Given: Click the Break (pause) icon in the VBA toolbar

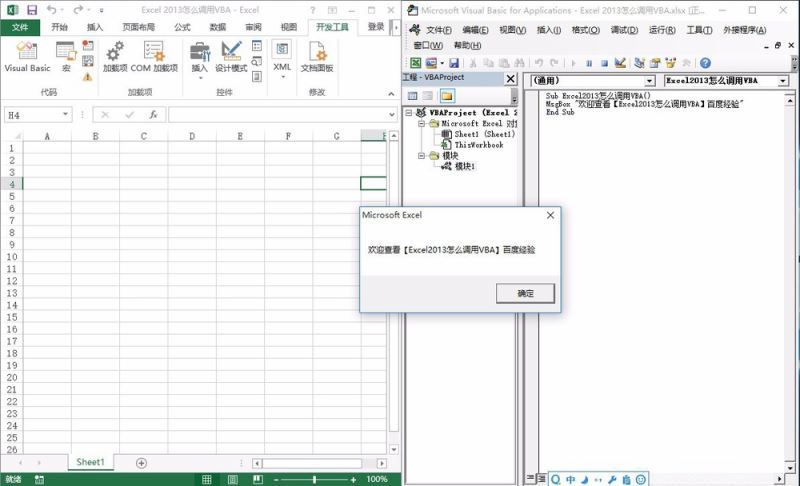Looking at the screenshot, I should [589, 63].
